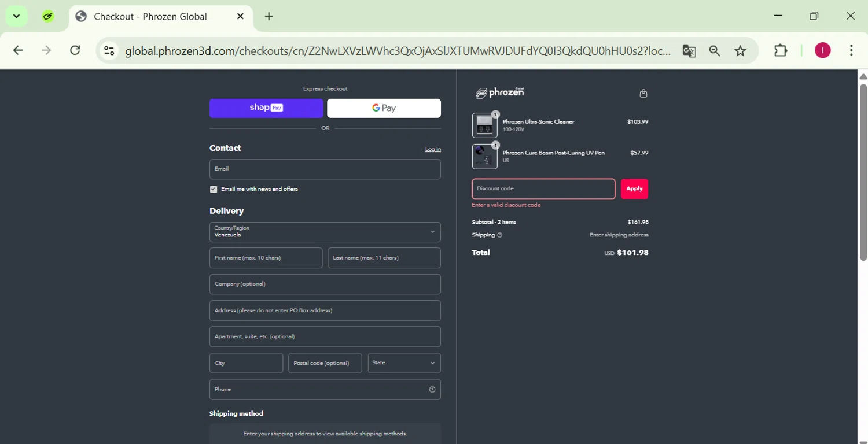
Task: Pay with Google Pay button
Action: (x=384, y=108)
